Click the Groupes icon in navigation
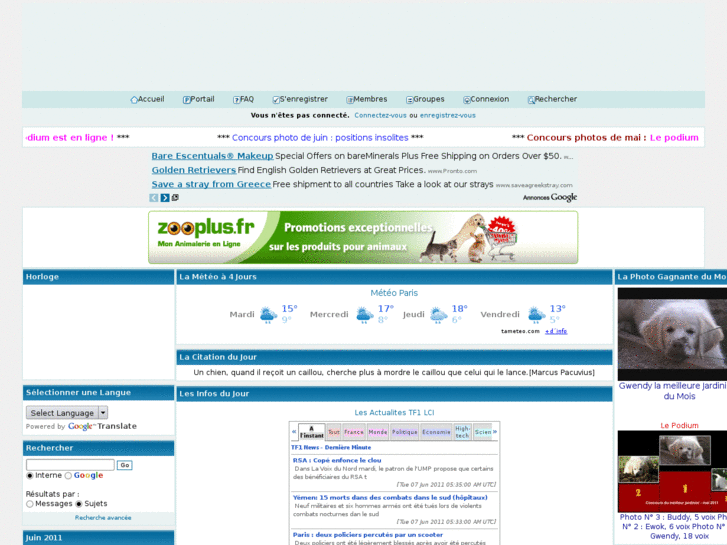The image size is (727, 545). click(x=409, y=100)
